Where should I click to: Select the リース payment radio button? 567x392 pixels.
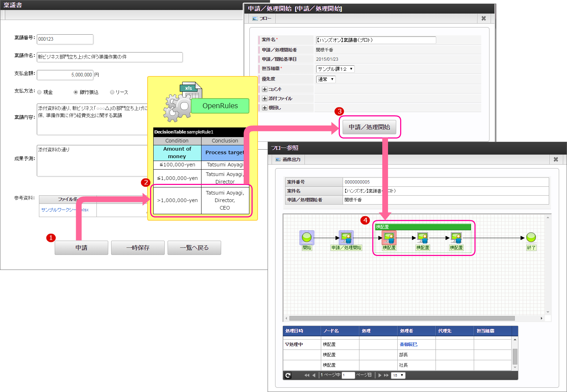click(x=112, y=92)
